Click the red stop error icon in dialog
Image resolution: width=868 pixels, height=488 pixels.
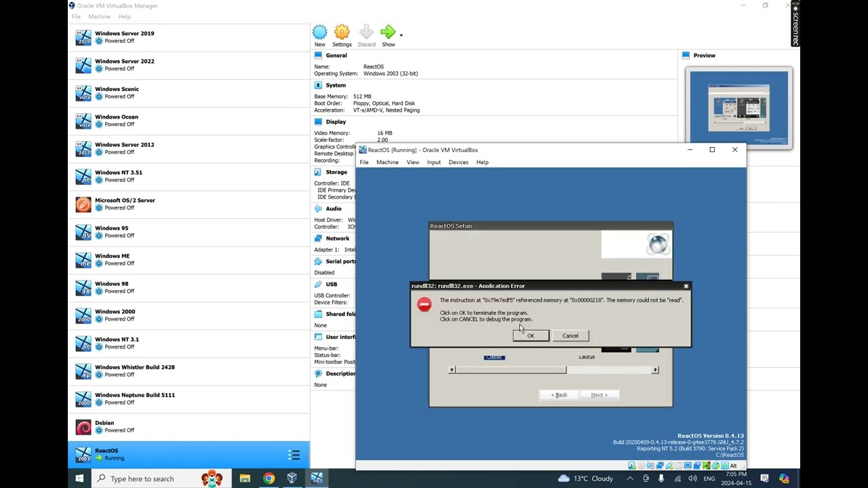[x=425, y=304]
